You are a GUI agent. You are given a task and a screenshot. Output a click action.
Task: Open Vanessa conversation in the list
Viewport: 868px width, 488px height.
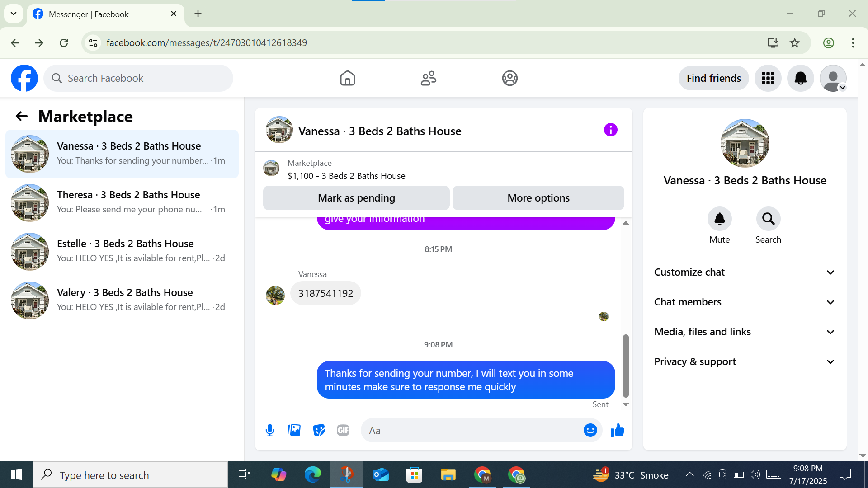pyautogui.click(x=122, y=154)
